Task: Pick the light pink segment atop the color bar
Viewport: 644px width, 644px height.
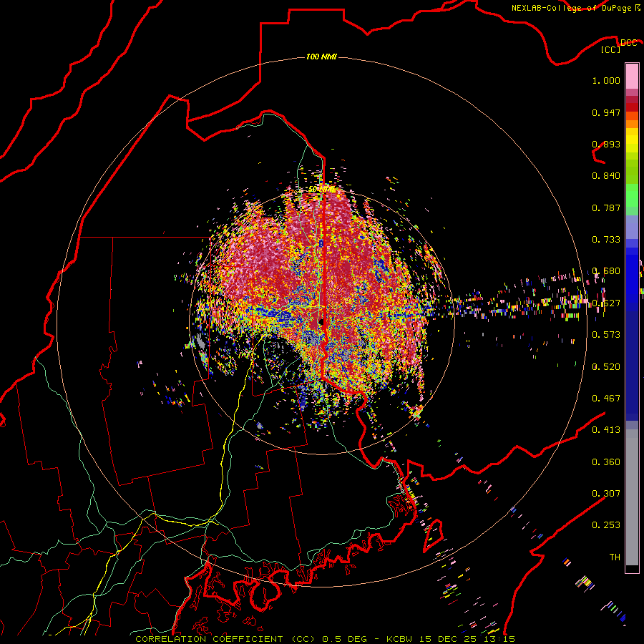Action: [632, 76]
